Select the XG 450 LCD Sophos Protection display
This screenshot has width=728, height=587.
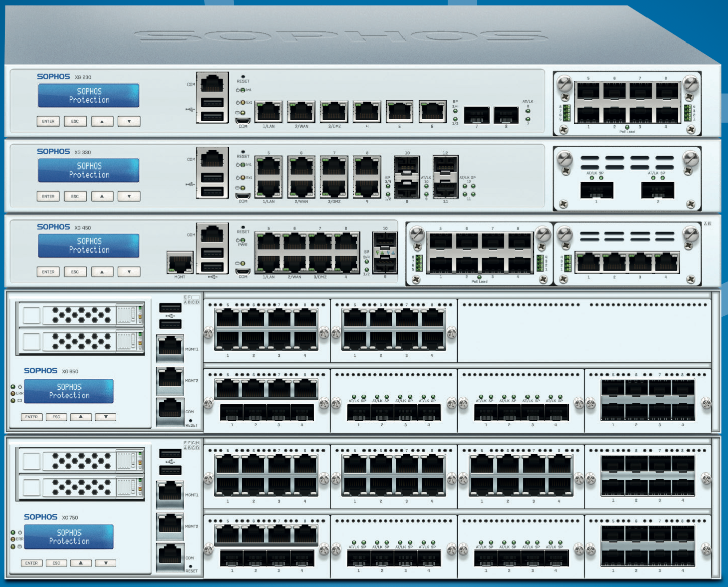[x=89, y=246]
